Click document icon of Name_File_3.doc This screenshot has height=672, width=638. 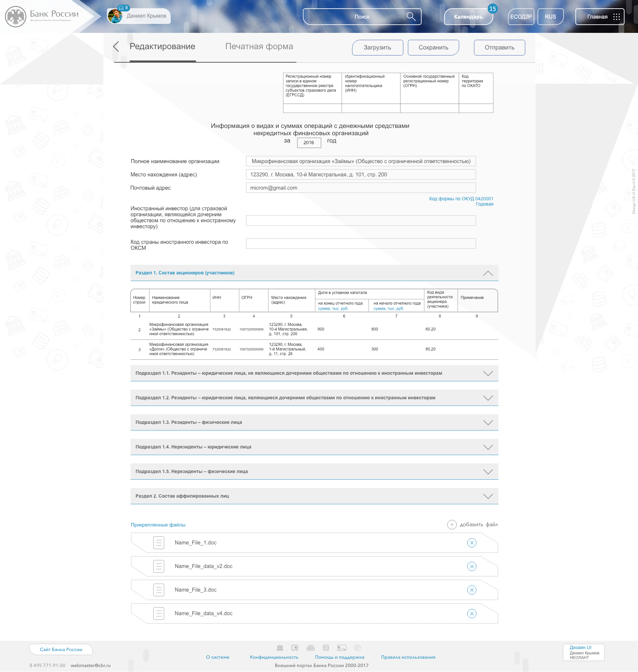pos(159,590)
